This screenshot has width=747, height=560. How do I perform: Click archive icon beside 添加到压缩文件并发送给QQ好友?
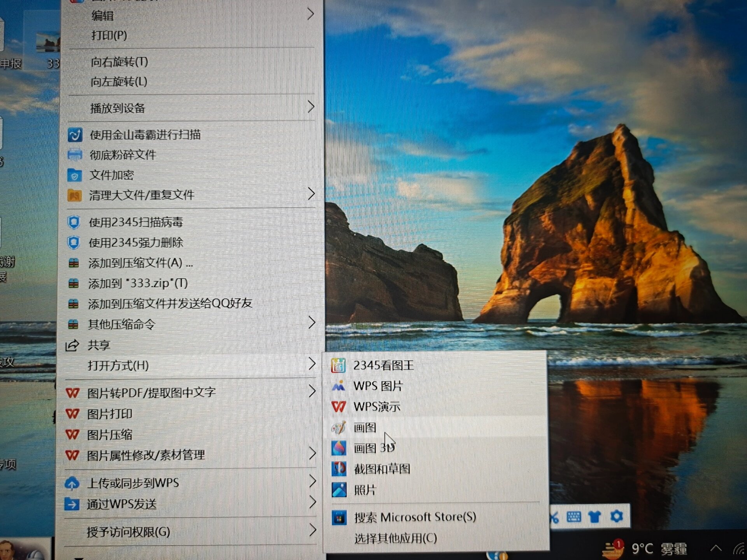pos(73,304)
